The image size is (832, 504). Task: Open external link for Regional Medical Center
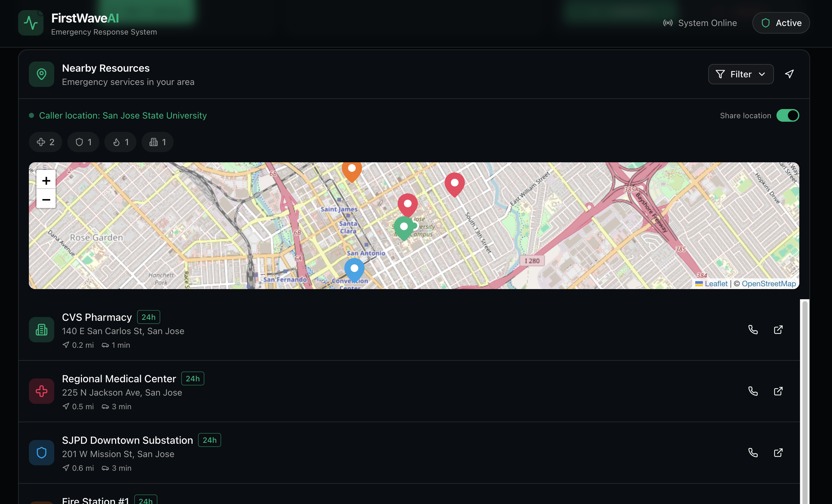pyautogui.click(x=778, y=391)
